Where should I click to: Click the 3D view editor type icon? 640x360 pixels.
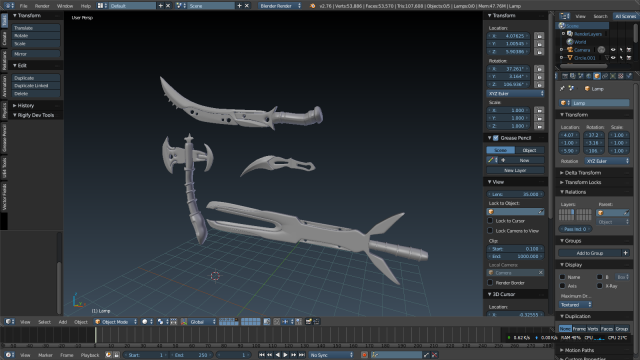pos(9,322)
